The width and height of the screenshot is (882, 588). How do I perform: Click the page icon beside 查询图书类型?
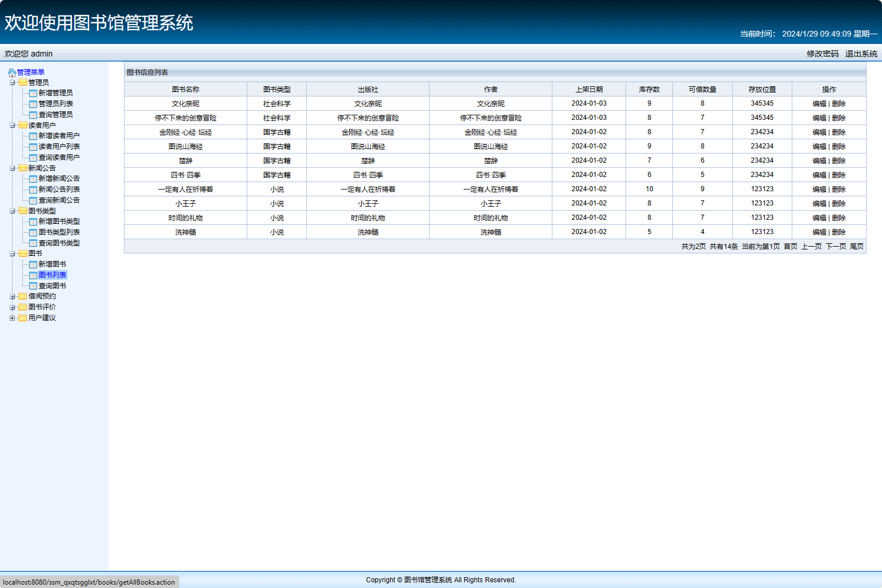[x=33, y=243]
